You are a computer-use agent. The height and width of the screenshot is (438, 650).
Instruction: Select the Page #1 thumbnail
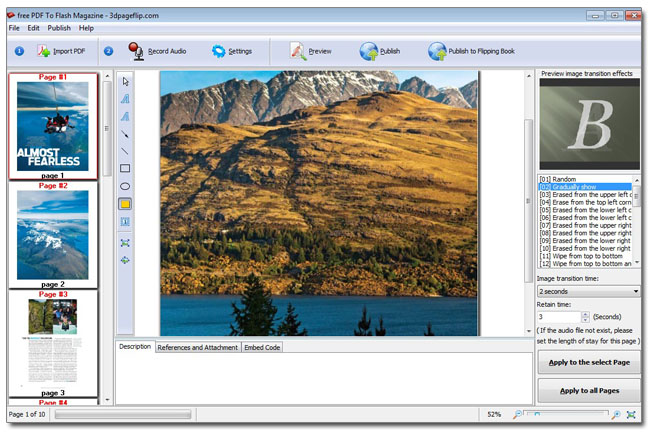pyautogui.click(x=53, y=126)
